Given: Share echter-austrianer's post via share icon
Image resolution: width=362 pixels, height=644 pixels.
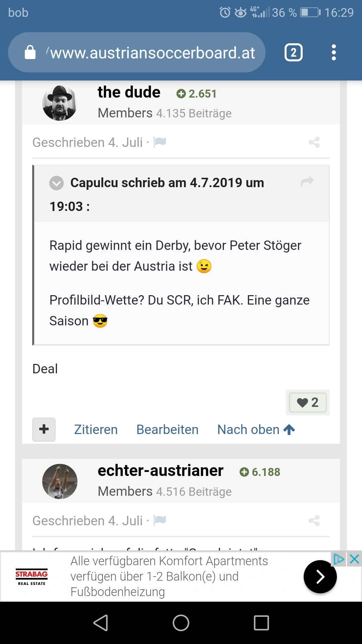Looking at the screenshot, I should coord(314,521).
